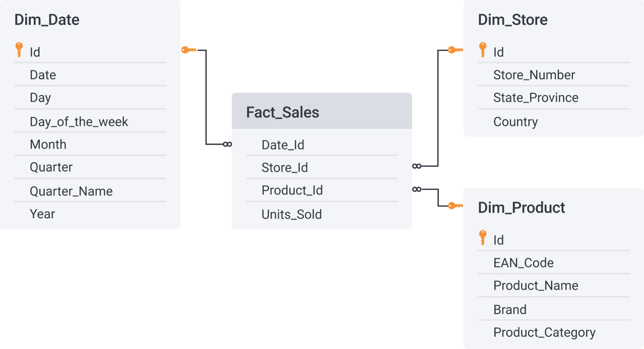The width and height of the screenshot is (644, 349).
Task: Select the Dim_Product table title
Action: (x=522, y=207)
